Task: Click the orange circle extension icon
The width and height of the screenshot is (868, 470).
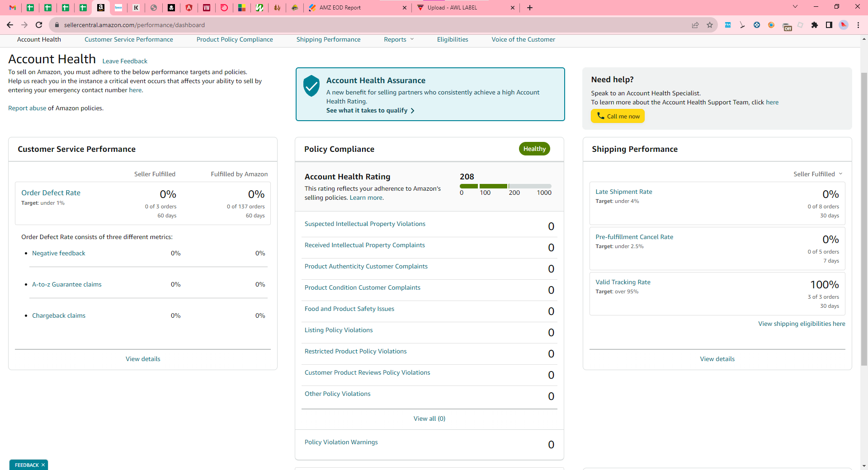Action: pos(771,25)
